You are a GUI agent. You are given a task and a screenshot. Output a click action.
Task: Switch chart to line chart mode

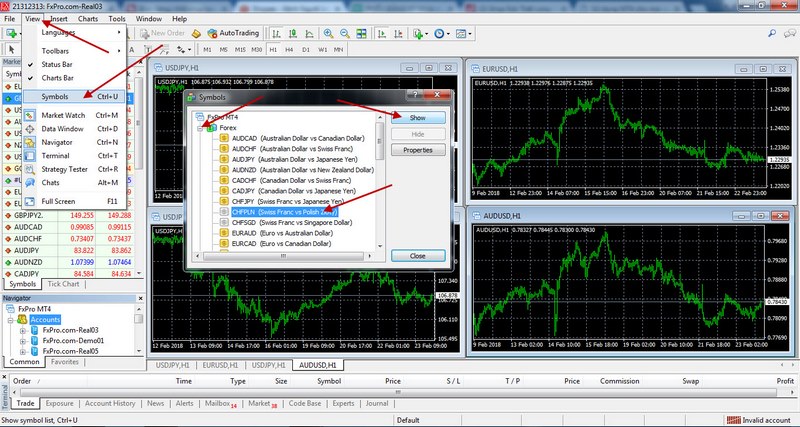(310, 33)
